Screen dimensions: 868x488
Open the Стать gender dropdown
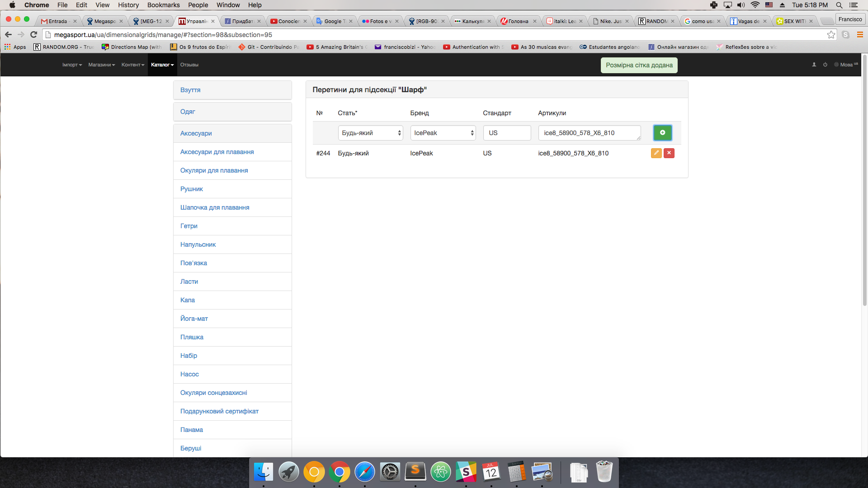pyautogui.click(x=370, y=133)
